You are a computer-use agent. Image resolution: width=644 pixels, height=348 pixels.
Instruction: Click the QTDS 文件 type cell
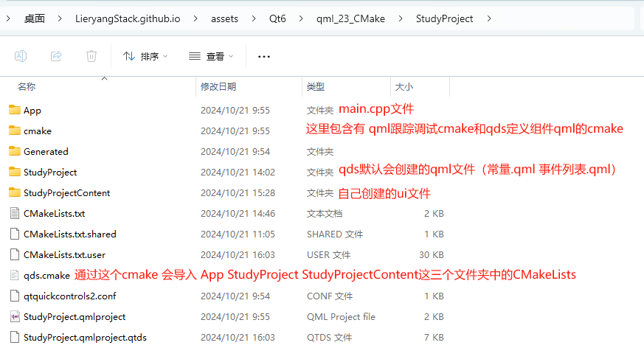pyautogui.click(x=329, y=338)
